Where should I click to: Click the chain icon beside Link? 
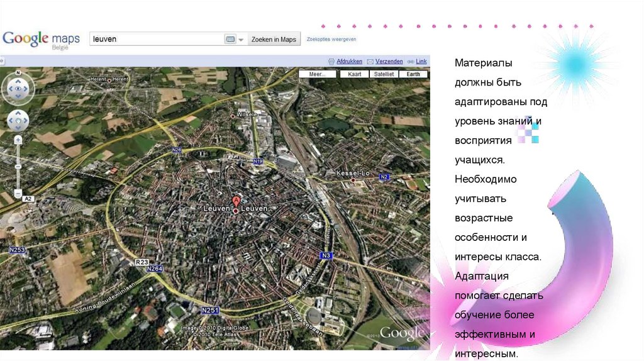tap(410, 62)
